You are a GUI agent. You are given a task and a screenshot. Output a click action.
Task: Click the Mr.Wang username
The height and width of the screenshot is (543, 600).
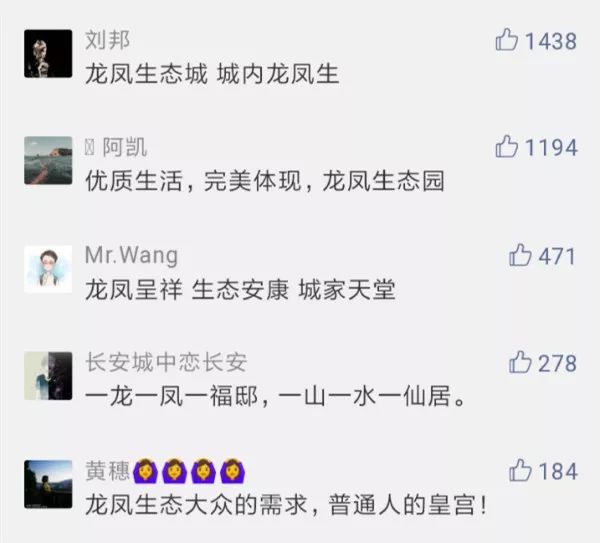coord(131,255)
